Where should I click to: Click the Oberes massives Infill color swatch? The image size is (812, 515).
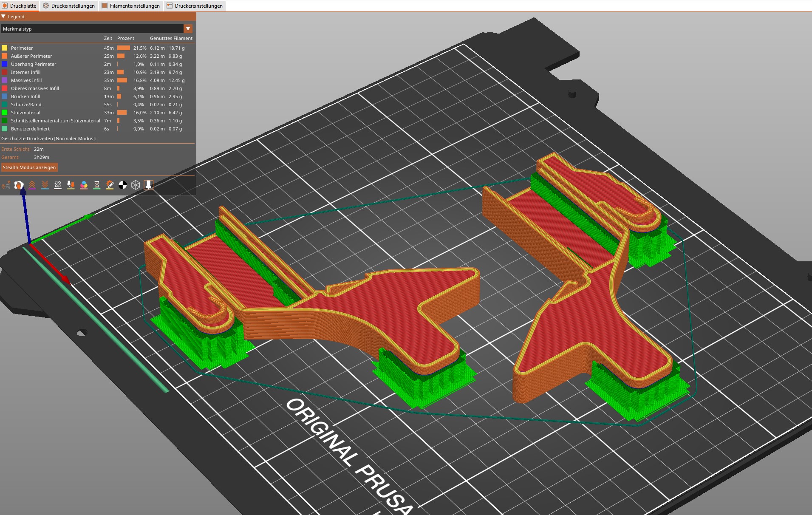point(4,88)
